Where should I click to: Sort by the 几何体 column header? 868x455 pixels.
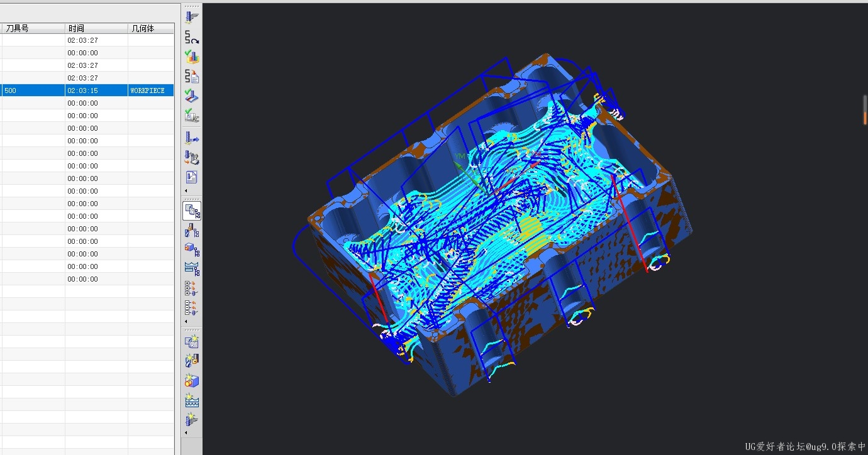151,28
